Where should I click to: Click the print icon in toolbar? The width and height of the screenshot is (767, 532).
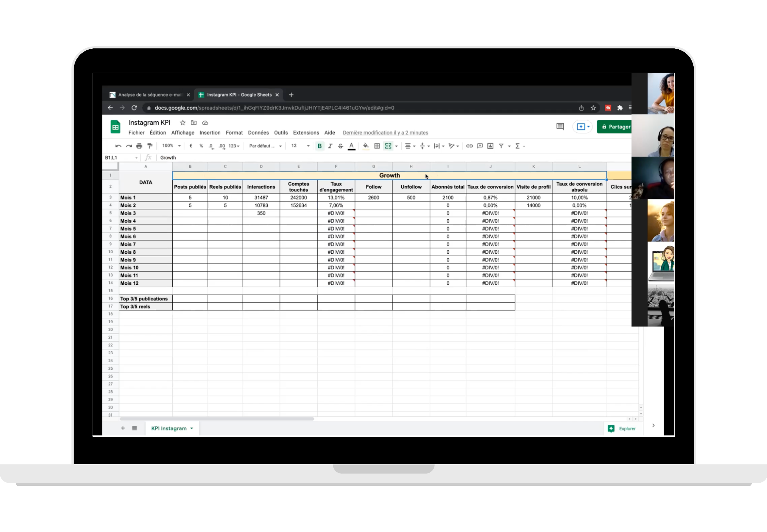coord(140,146)
